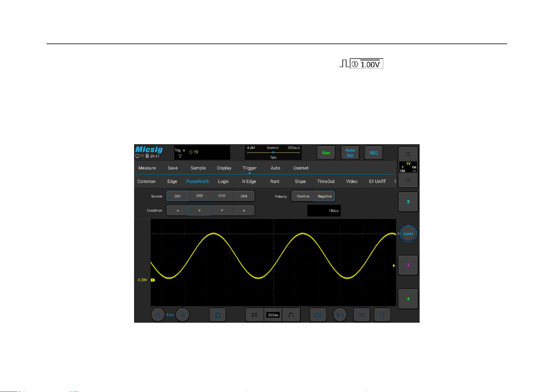Open the Auto menu
The width and height of the screenshot is (554, 392).
point(275,168)
